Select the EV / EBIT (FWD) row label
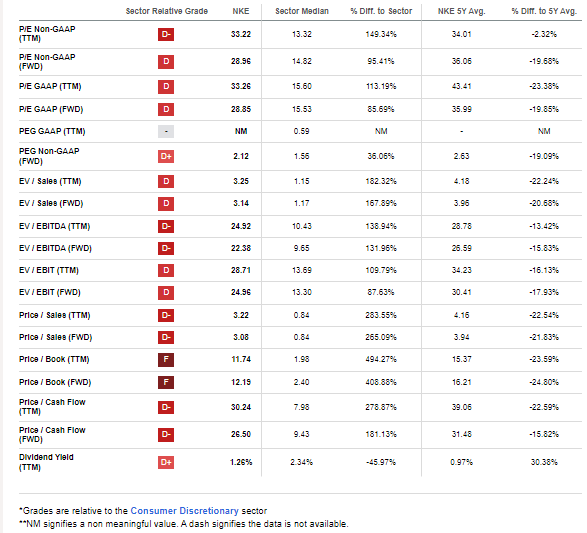 pyautogui.click(x=50, y=292)
